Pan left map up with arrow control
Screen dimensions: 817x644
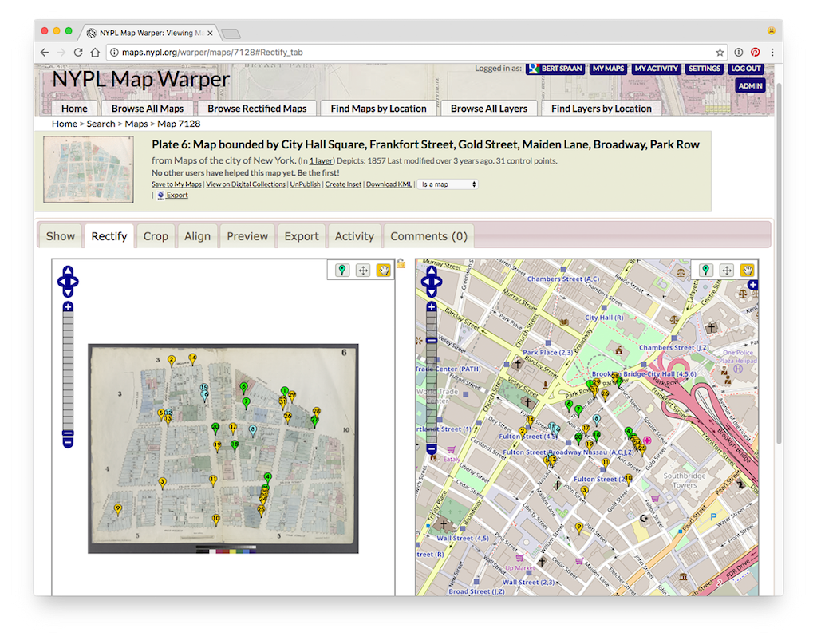click(69, 271)
